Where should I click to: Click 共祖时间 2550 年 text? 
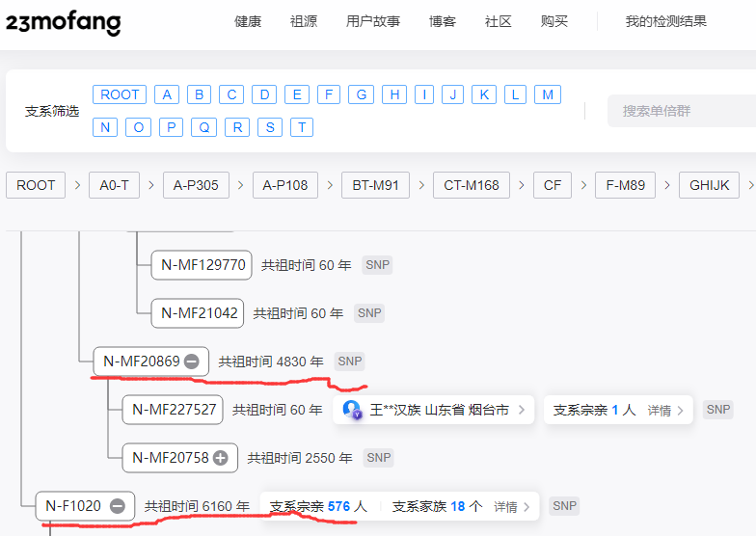pos(300,458)
